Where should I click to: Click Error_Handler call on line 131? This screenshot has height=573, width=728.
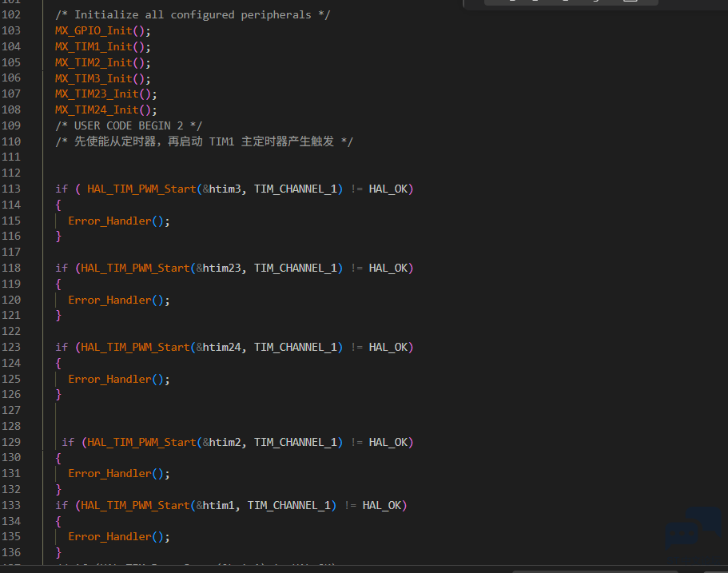coord(119,474)
